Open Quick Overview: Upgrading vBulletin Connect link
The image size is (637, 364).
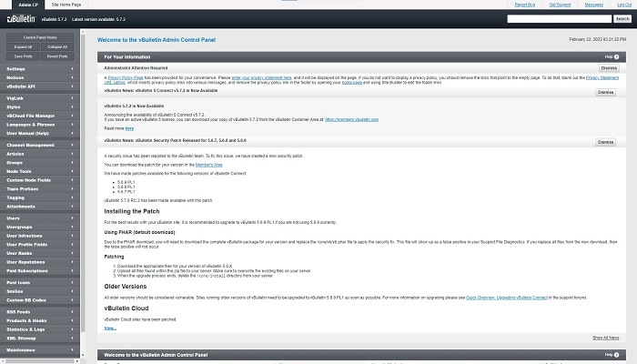(x=507, y=298)
